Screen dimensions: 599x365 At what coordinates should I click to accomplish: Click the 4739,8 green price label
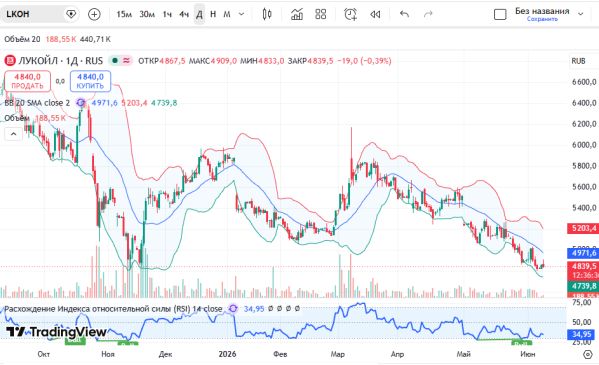coord(583,286)
